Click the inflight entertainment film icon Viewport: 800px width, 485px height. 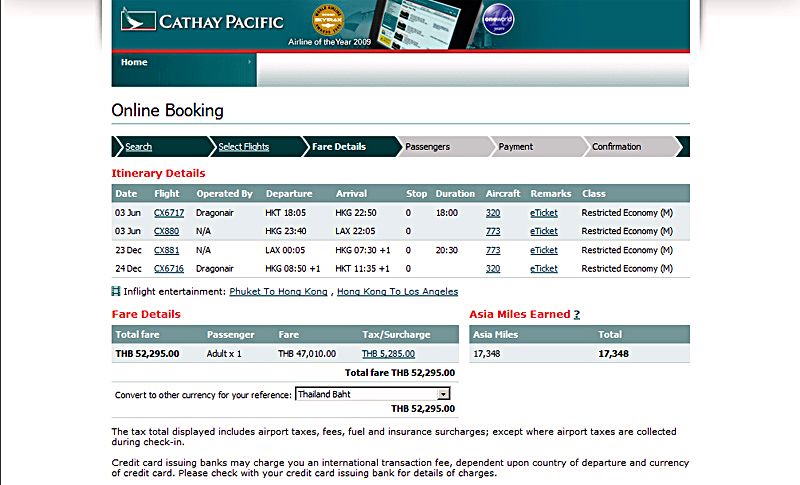[x=116, y=291]
